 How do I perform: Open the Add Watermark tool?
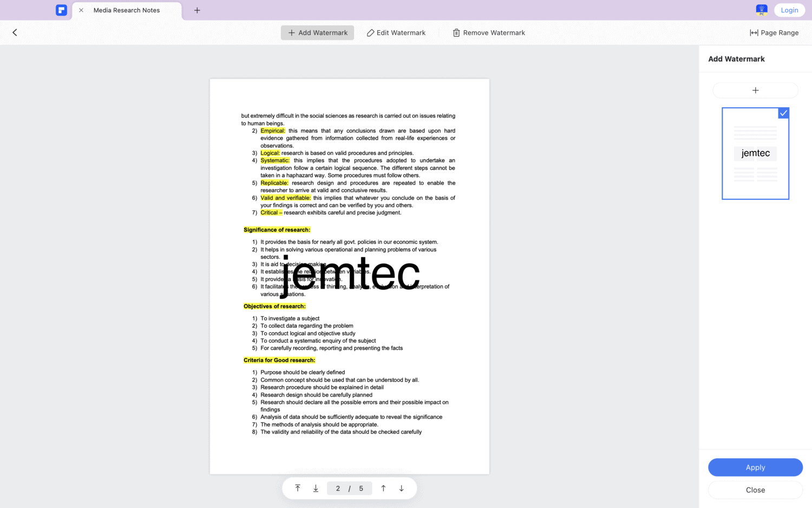point(317,32)
